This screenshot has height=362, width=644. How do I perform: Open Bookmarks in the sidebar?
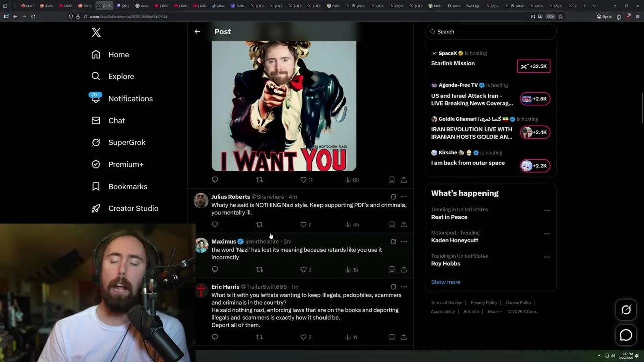click(x=119, y=187)
